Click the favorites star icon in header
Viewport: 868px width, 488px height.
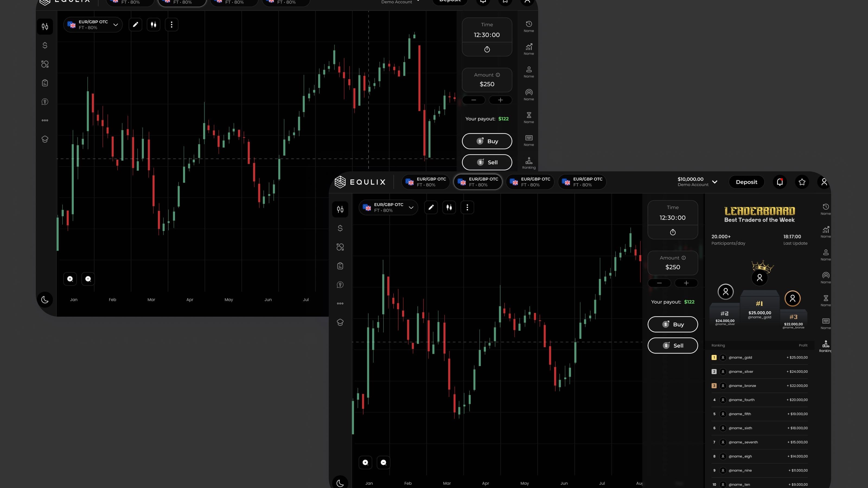tap(802, 182)
